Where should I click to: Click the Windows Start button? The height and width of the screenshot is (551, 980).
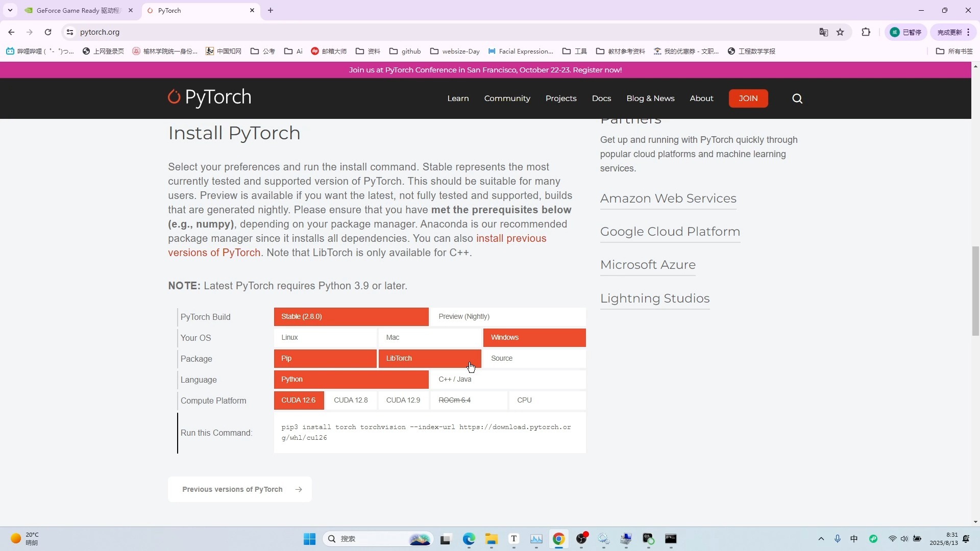tap(309, 539)
